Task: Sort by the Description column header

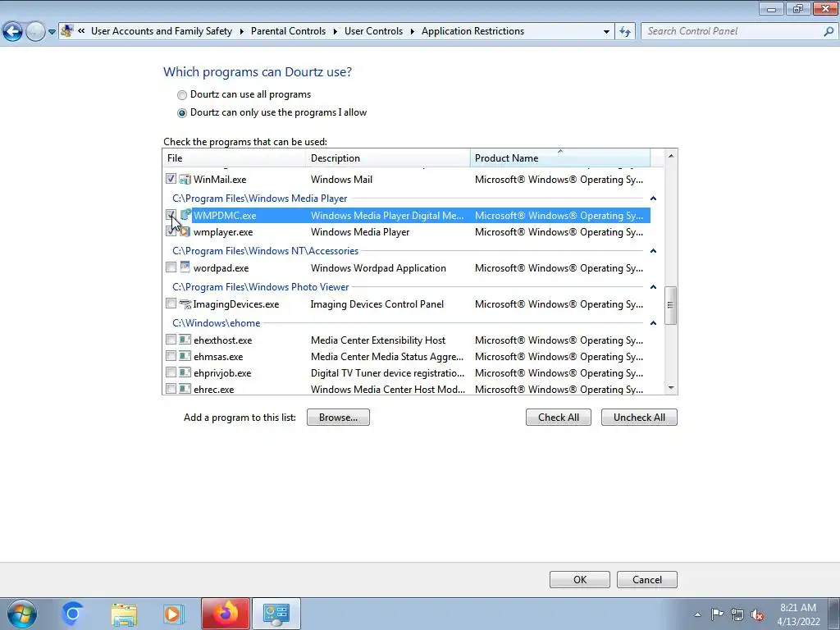Action: (x=388, y=158)
